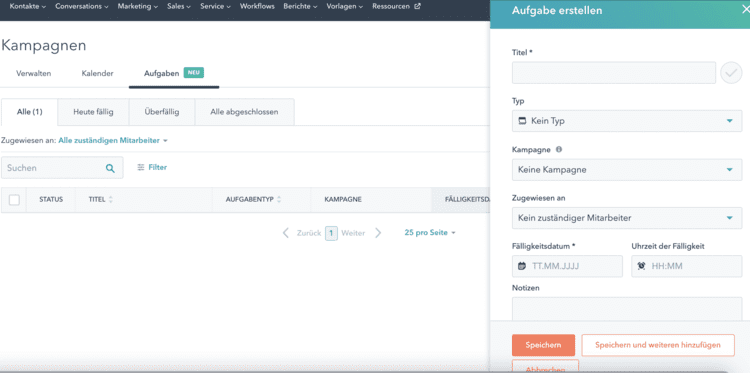Click the Filter sliders icon
Viewport: 750px width, 373px height.
point(141,167)
